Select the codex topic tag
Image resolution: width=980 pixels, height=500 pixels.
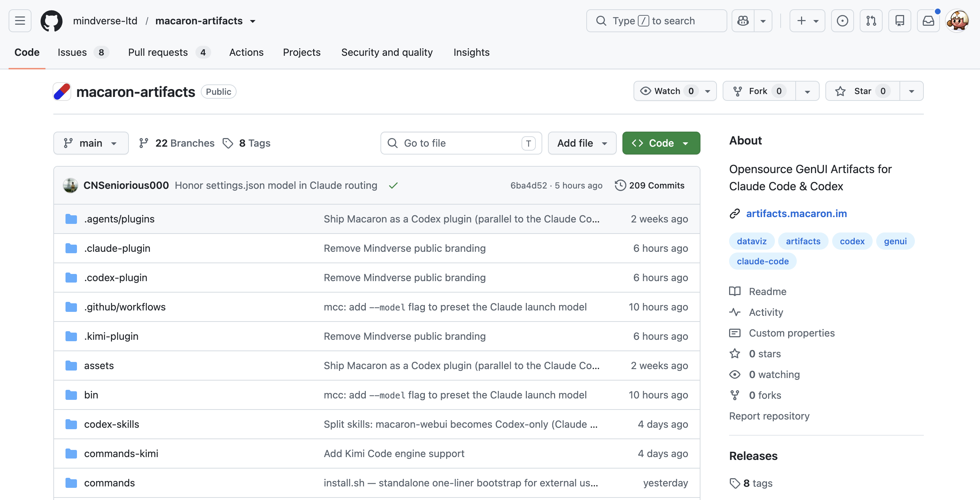tap(852, 241)
